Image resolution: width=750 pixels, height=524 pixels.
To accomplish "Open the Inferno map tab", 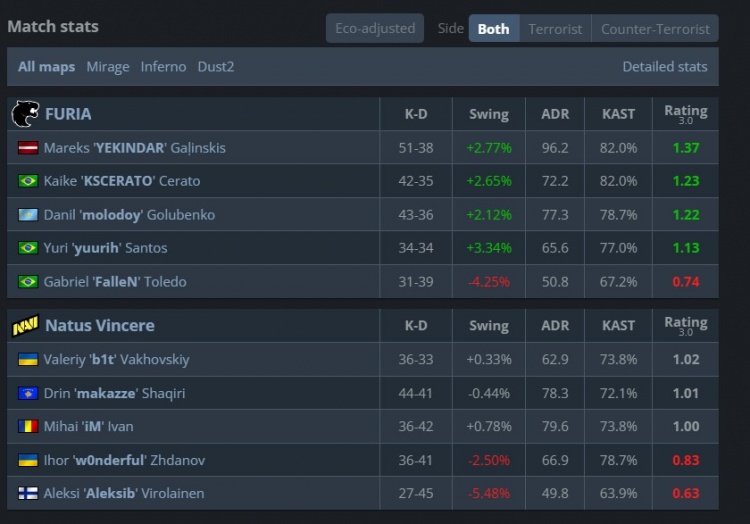I will [x=163, y=67].
